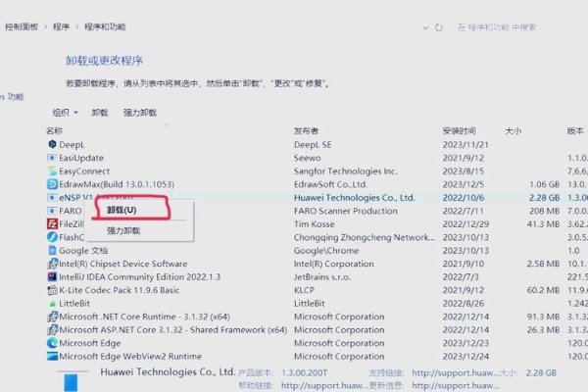
Task: Click the EasiUpdate program icon
Action: (x=52, y=158)
